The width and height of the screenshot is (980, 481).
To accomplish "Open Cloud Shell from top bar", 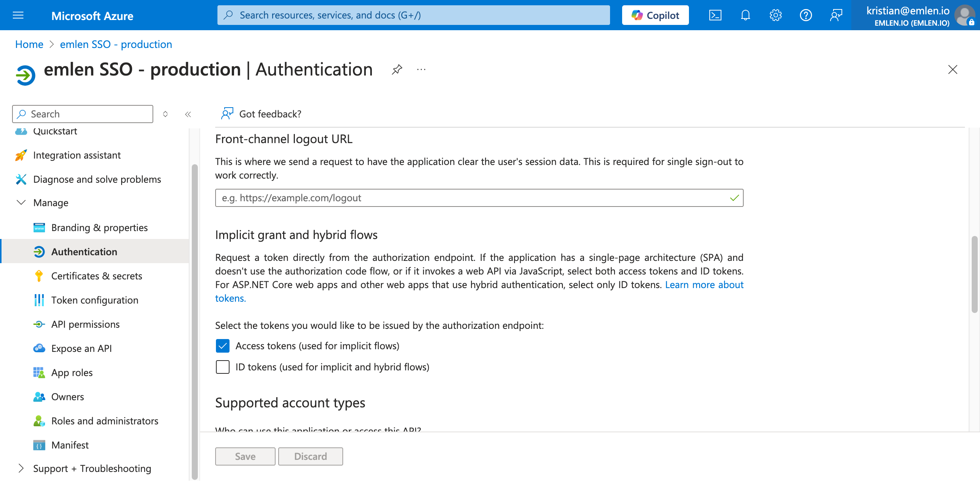I will click(715, 15).
